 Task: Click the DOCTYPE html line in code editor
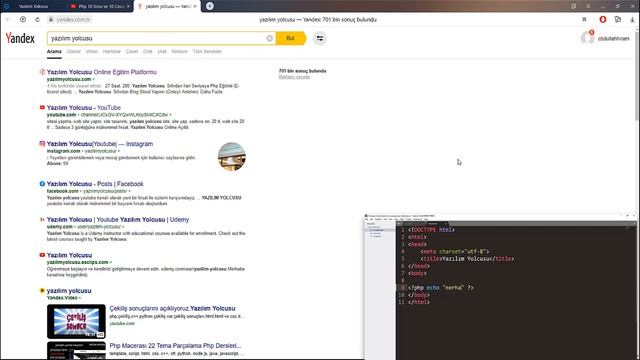pos(431,230)
